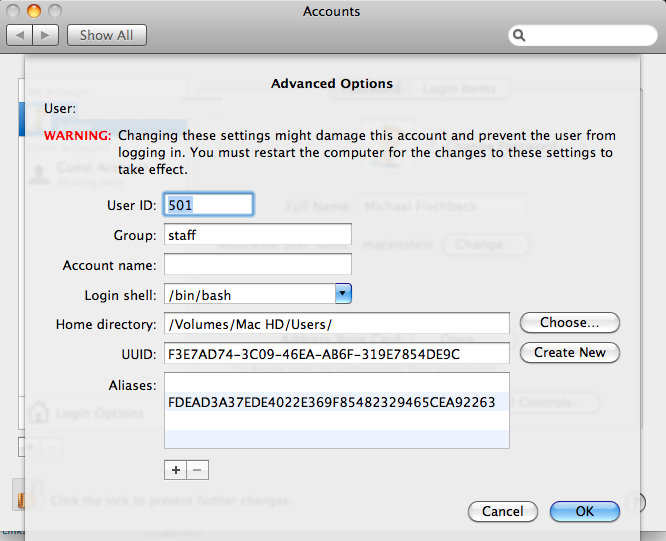Add a new alias with plus button
The image size is (666, 541).
coord(175,469)
